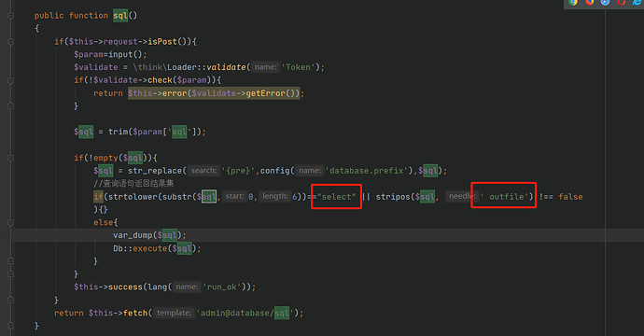The width and height of the screenshot is (644, 336).
Task: Click the "select" string in red box
Action: (336, 197)
